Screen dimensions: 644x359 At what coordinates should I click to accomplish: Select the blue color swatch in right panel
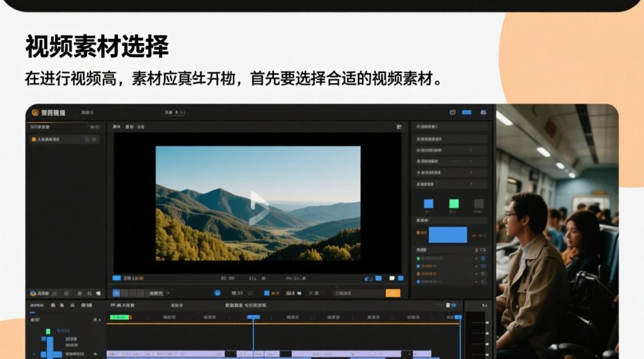pos(428,203)
